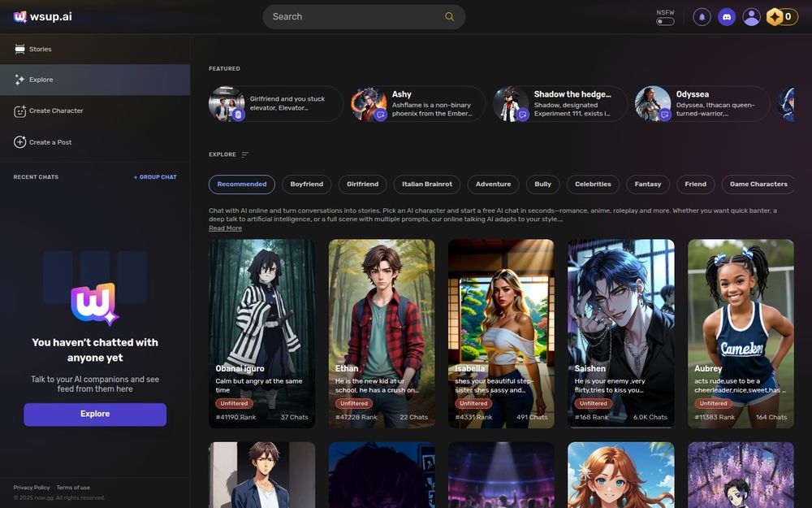The image size is (812, 508).
Task: Open the Explore sort filter icon
Action: click(245, 154)
